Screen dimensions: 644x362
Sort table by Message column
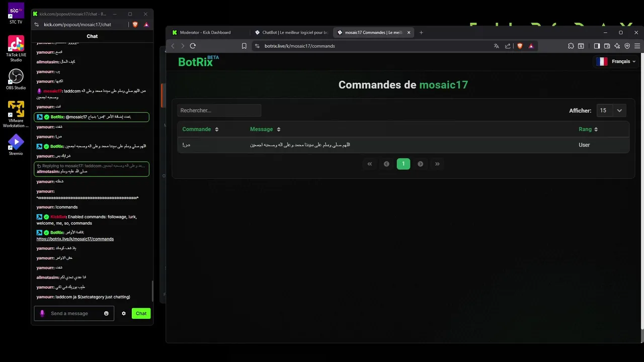pyautogui.click(x=265, y=129)
